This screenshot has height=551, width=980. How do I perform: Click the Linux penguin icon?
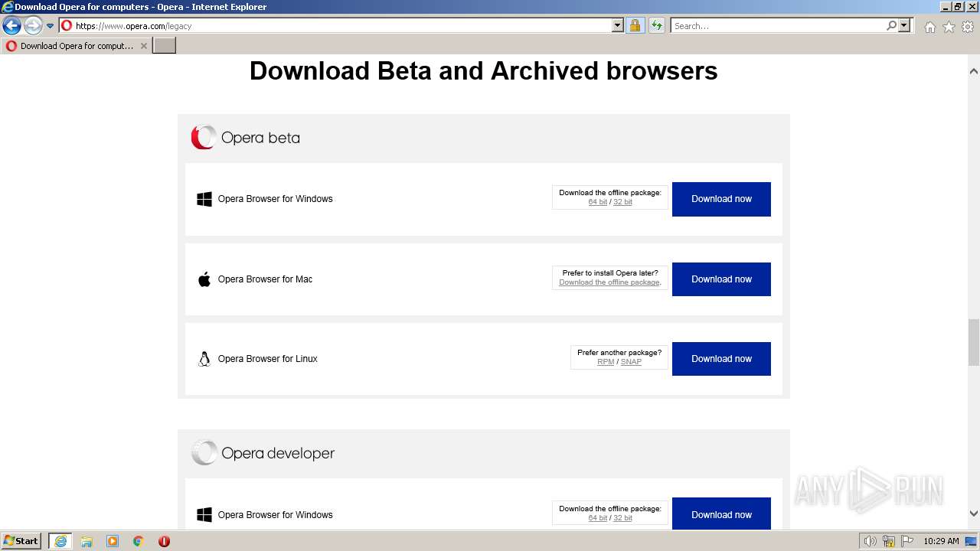coord(204,359)
